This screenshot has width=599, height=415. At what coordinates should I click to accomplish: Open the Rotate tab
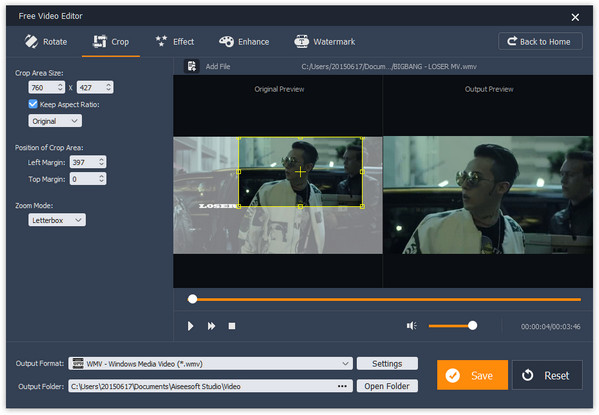coord(45,42)
